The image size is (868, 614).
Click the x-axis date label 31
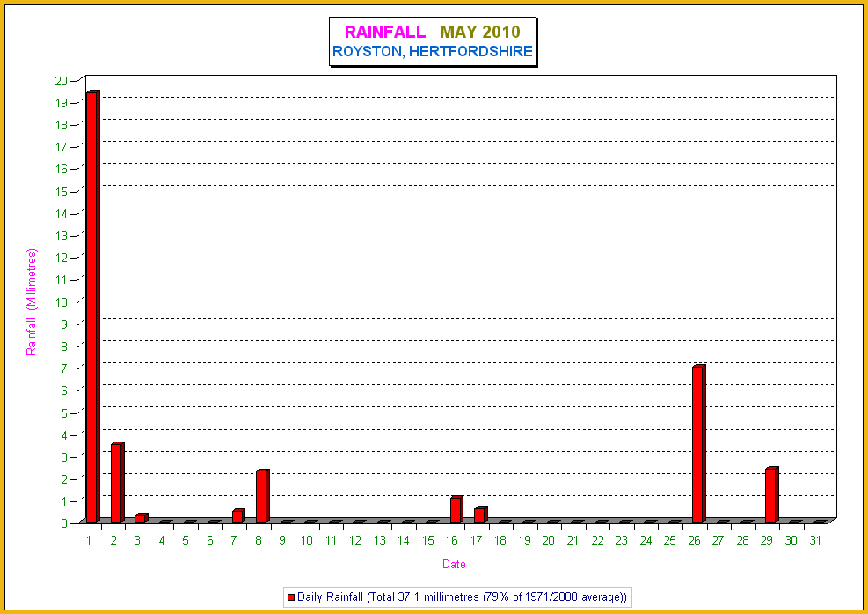pyautogui.click(x=815, y=540)
